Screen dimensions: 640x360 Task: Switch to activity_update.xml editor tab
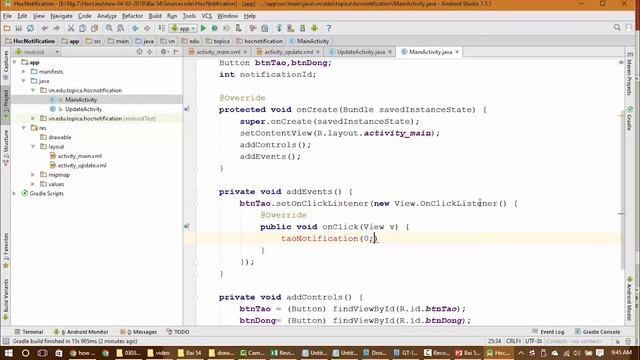(289, 52)
